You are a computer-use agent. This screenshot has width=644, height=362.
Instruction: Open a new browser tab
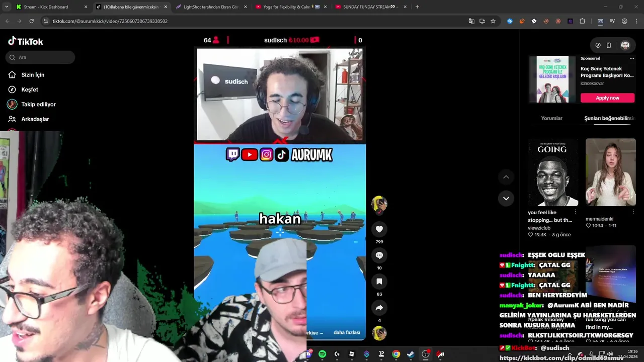417,7
